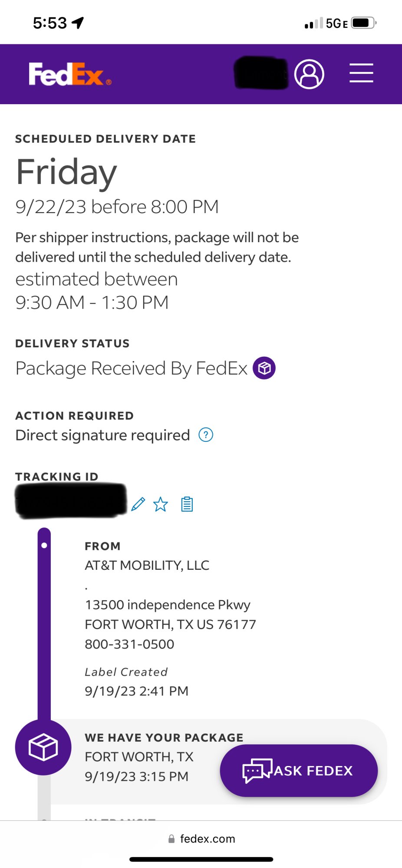The height and width of the screenshot is (868, 402).
Task: Star this shipment to watch list
Action: pyautogui.click(x=161, y=504)
